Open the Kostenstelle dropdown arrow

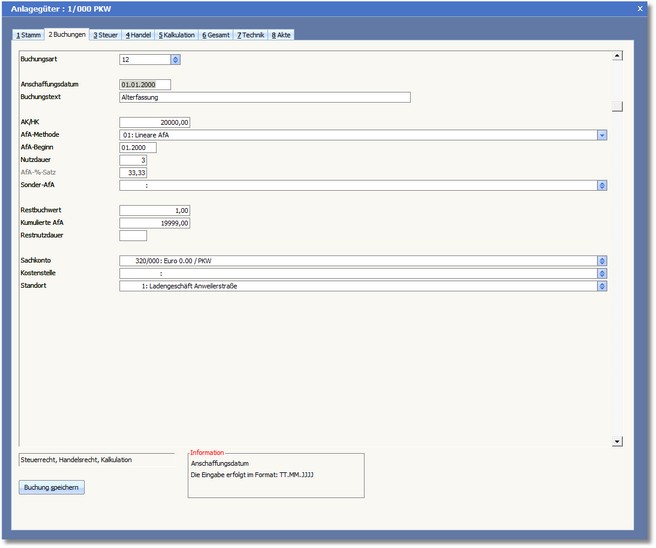pos(603,273)
